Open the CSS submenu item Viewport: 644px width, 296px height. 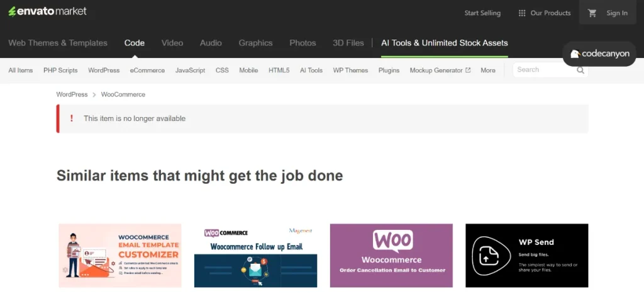tap(222, 71)
